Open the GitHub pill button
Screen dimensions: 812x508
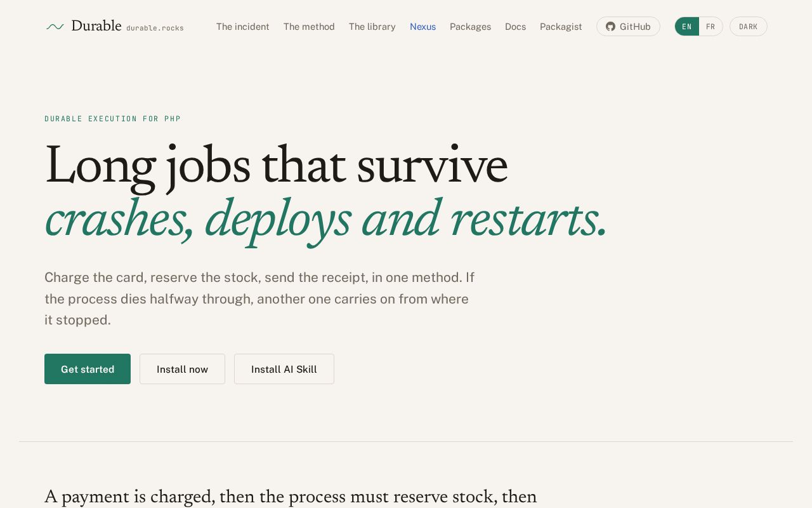pyautogui.click(x=628, y=27)
